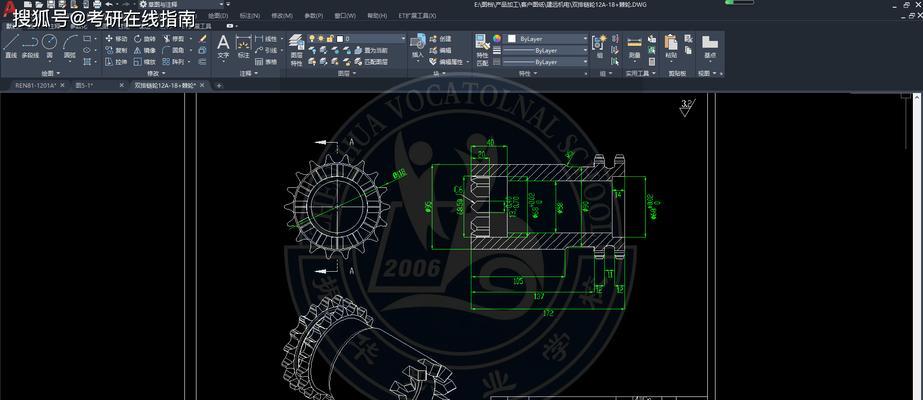Click the Print icon in quick access toolbar
Viewport: 923px width, 400px height.
point(97,4)
